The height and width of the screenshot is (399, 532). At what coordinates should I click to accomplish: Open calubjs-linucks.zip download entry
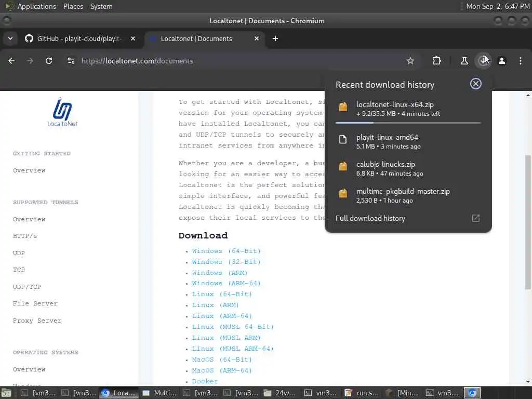[408, 169]
